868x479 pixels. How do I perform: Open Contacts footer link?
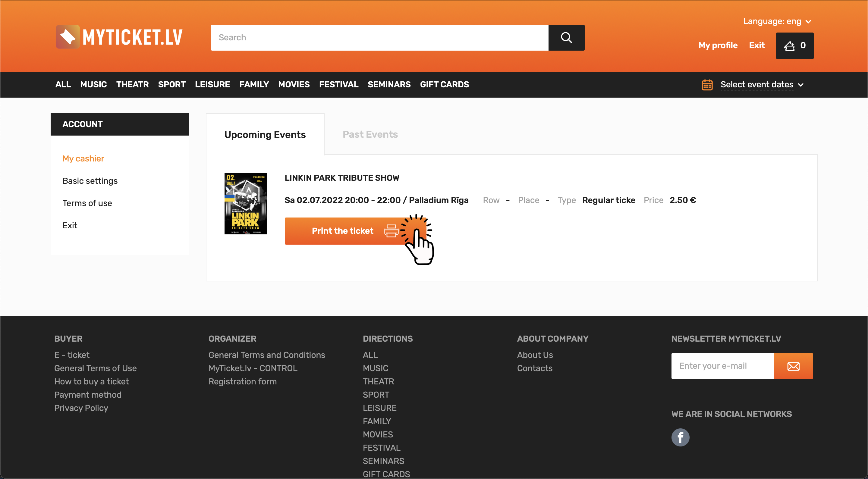click(534, 368)
